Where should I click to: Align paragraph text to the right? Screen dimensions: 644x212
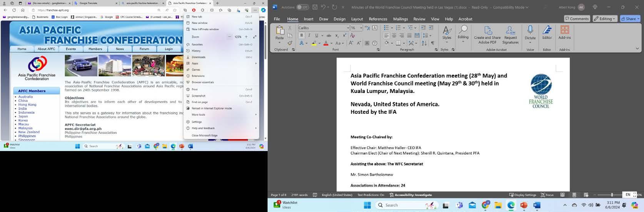click(x=401, y=35)
